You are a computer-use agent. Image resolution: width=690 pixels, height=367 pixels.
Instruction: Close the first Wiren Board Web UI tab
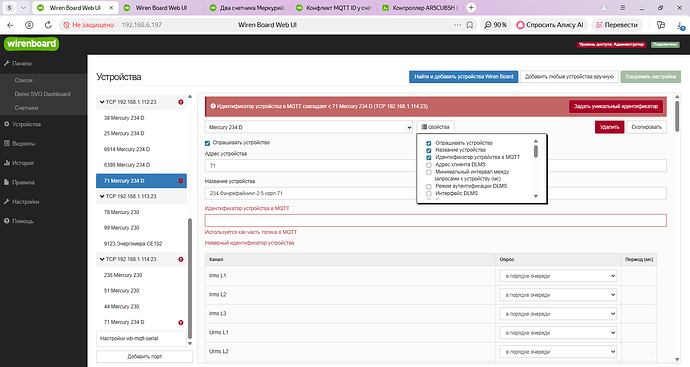(x=111, y=7)
